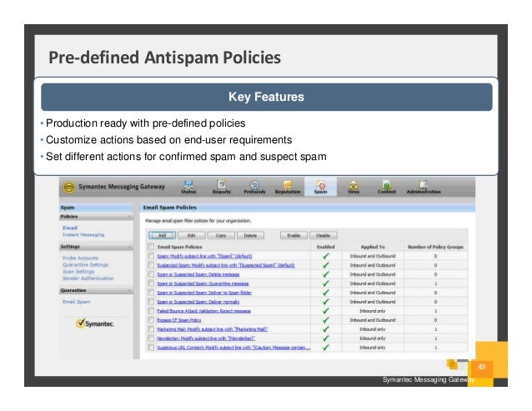Click Number of Policy Groups column header
The height and width of the screenshot is (411, 532).
(435, 247)
